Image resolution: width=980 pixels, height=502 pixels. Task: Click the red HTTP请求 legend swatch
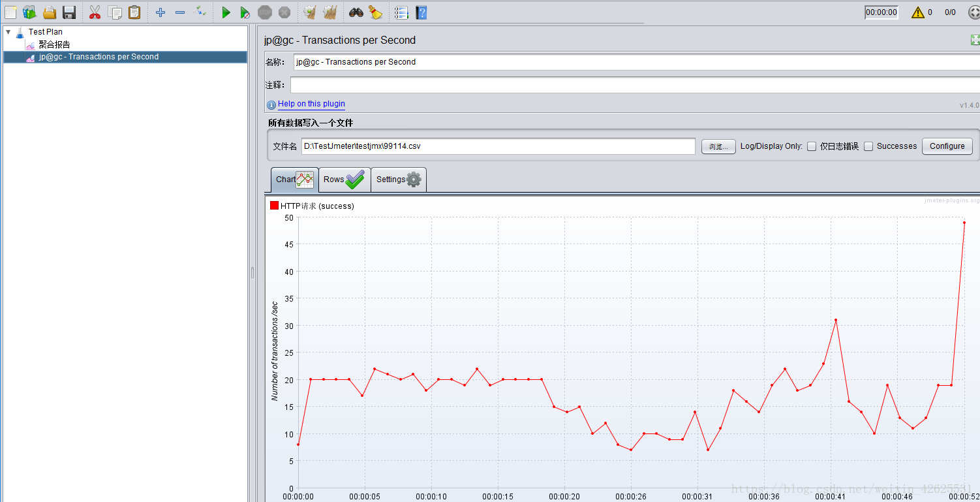tap(274, 206)
